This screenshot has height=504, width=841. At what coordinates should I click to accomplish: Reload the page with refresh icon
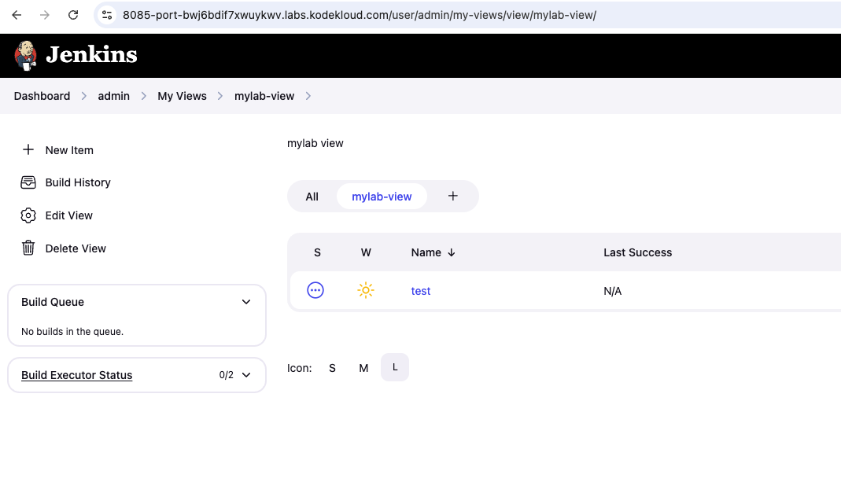point(73,15)
